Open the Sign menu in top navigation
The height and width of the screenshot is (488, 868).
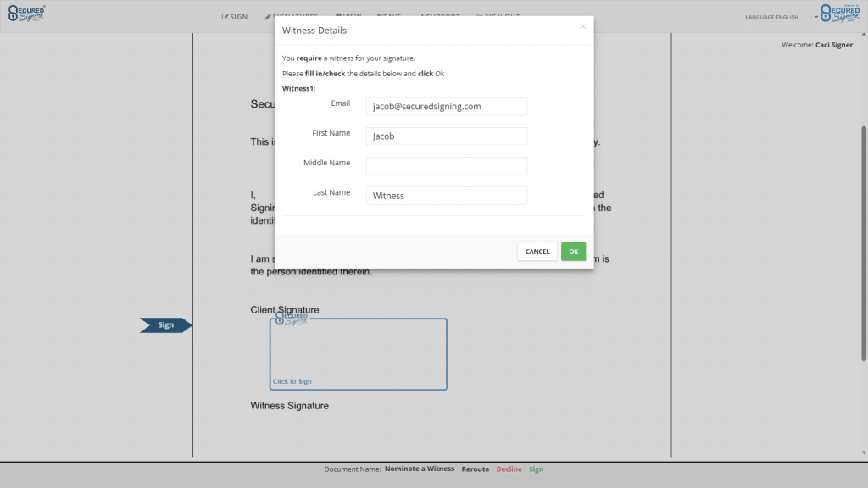235,16
